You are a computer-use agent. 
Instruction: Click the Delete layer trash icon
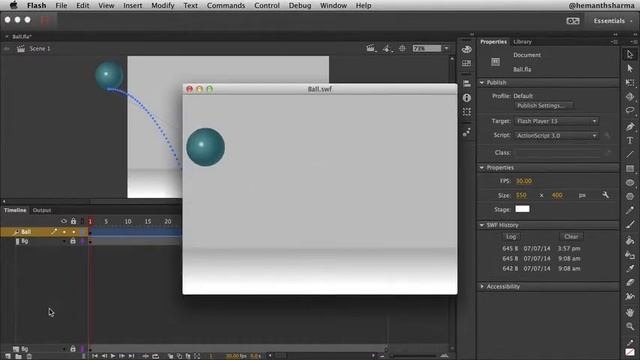pos(29,356)
